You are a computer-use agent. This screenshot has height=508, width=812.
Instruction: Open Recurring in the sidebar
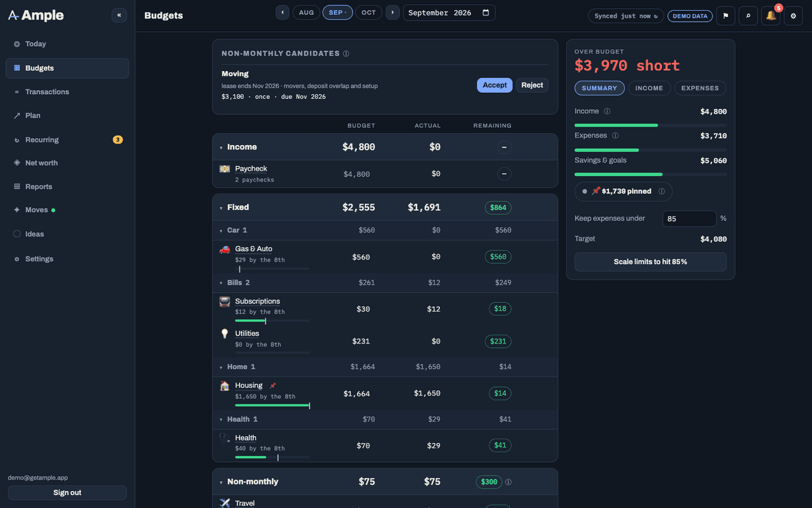(67, 140)
